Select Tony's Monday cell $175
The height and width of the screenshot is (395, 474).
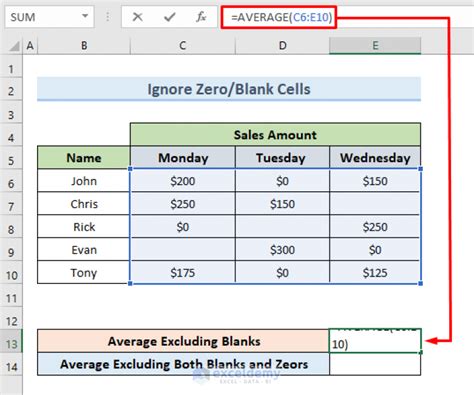(x=183, y=273)
